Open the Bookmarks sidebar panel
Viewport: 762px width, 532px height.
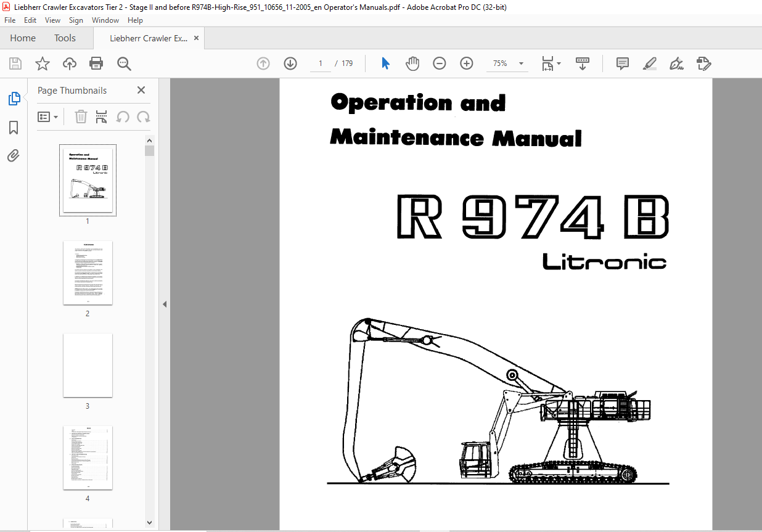(14, 128)
